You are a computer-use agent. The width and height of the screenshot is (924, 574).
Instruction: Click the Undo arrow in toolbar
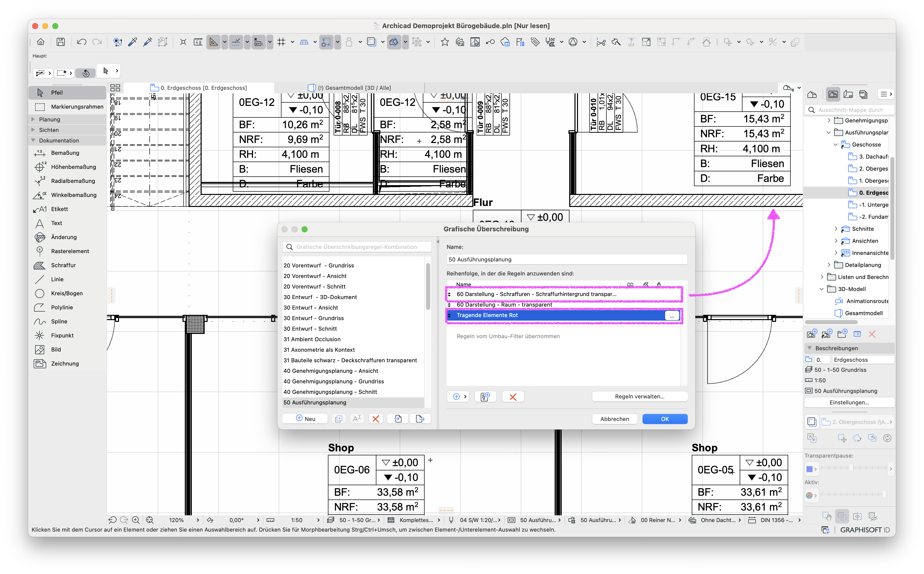(81, 42)
